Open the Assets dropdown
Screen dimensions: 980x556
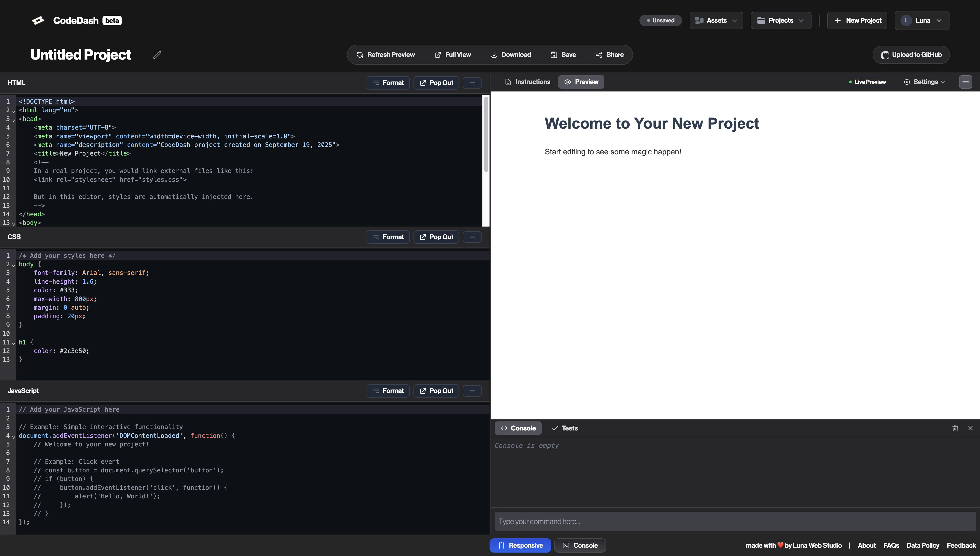coord(716,21)
